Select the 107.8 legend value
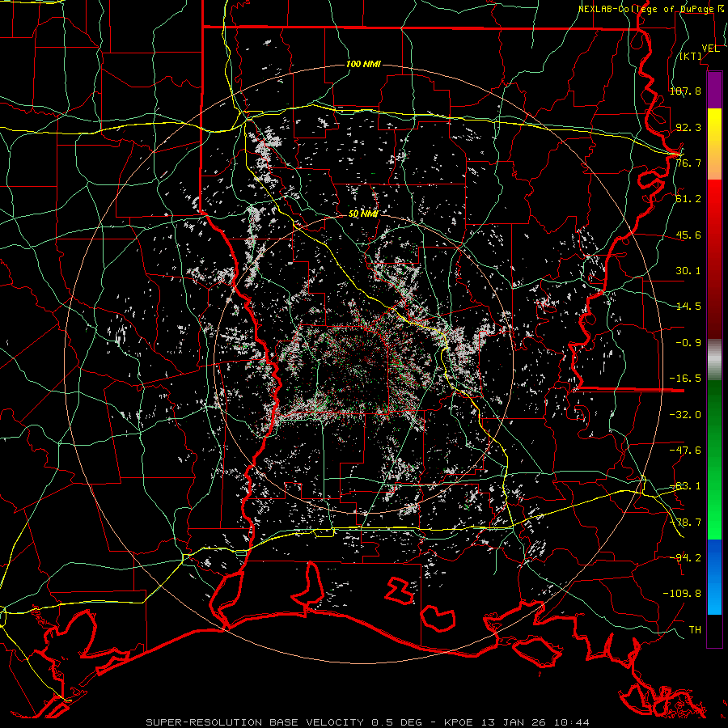 point(685,91)
